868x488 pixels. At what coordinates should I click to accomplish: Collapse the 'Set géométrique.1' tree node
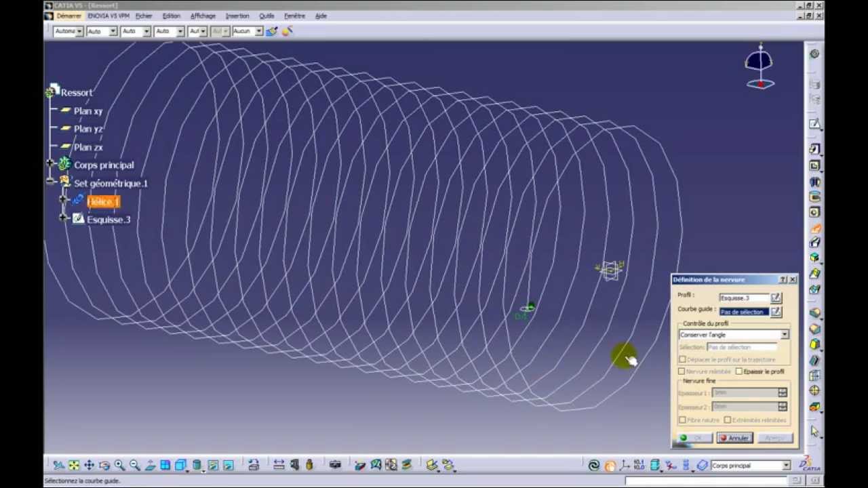point(50,182)
